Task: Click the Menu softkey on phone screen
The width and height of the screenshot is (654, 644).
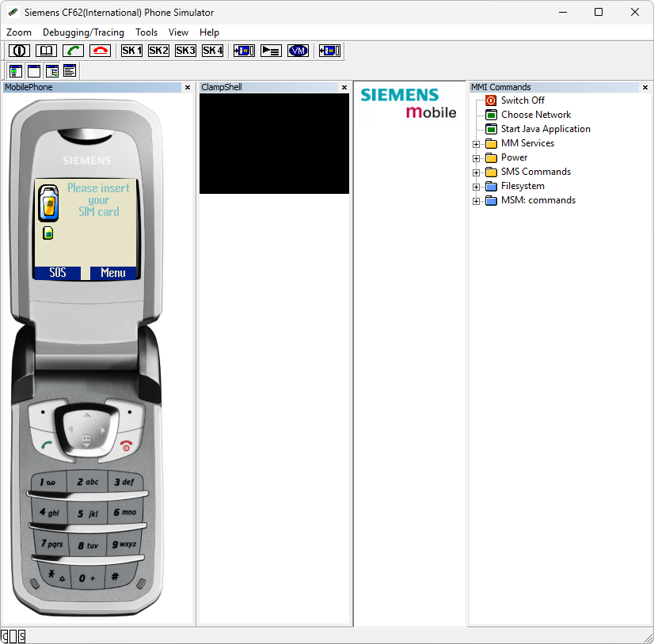Action: (x=113, y=273)
